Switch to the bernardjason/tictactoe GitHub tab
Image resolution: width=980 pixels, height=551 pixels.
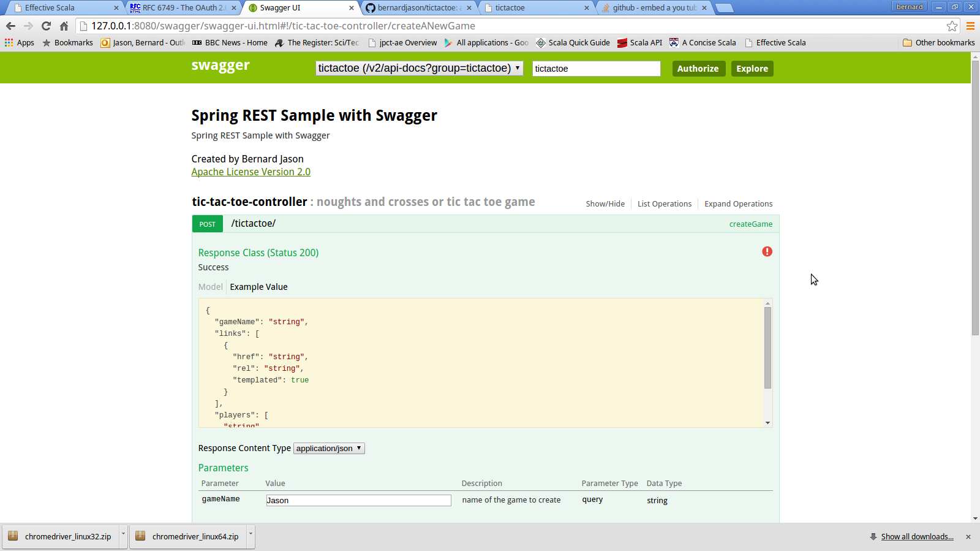418,8
